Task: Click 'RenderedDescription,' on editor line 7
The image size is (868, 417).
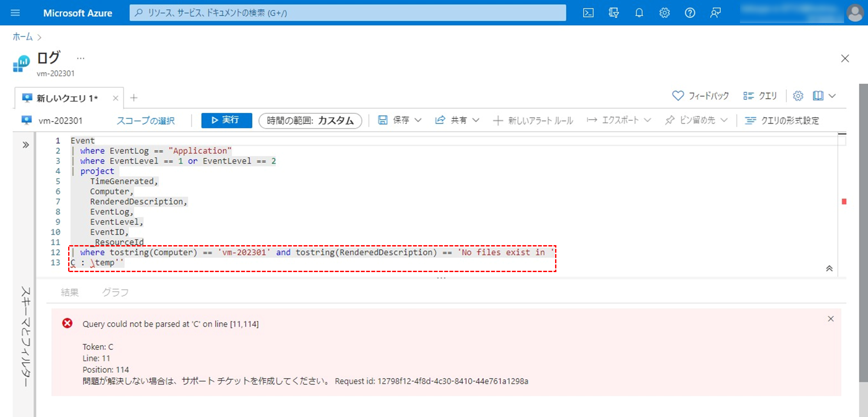Action: pos(138,201)
